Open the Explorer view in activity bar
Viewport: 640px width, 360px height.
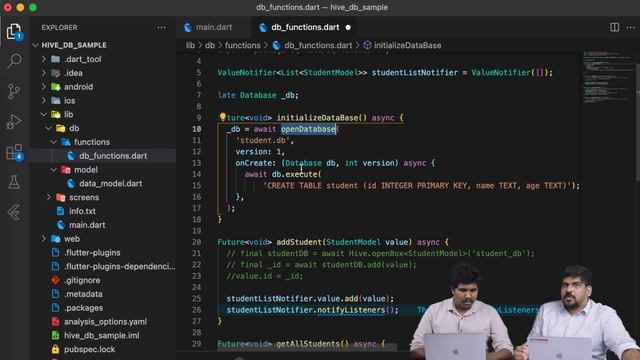click(14, 31)
